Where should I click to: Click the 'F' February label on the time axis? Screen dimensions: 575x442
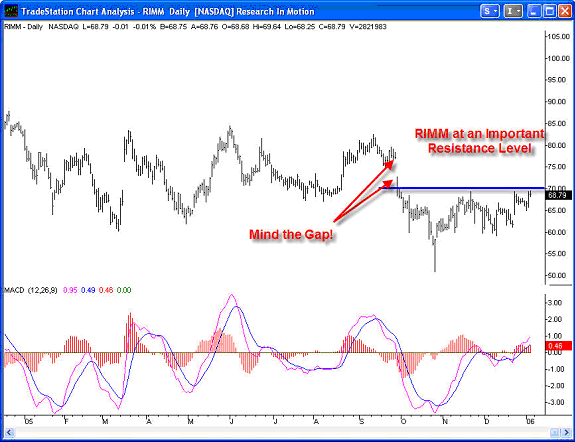(66, 421)
